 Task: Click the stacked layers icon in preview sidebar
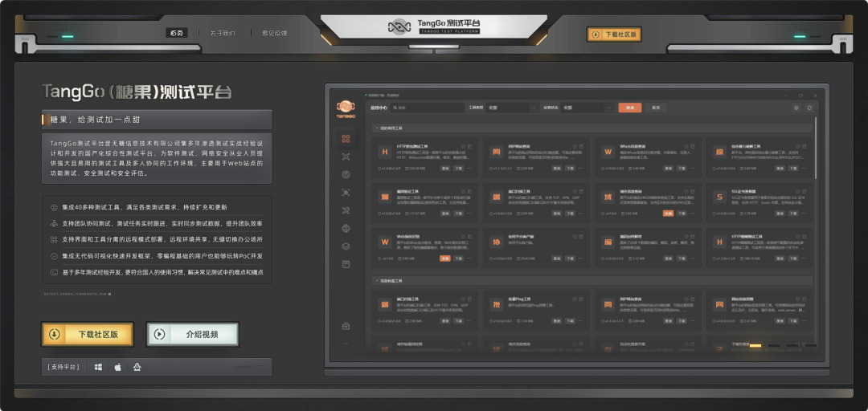346,246
